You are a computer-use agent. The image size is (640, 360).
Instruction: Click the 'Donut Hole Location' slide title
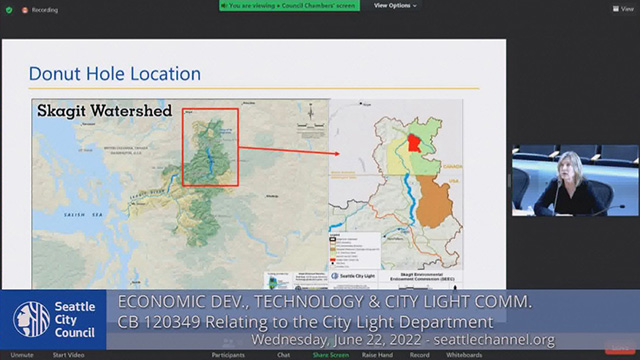[x=115, y=74]
